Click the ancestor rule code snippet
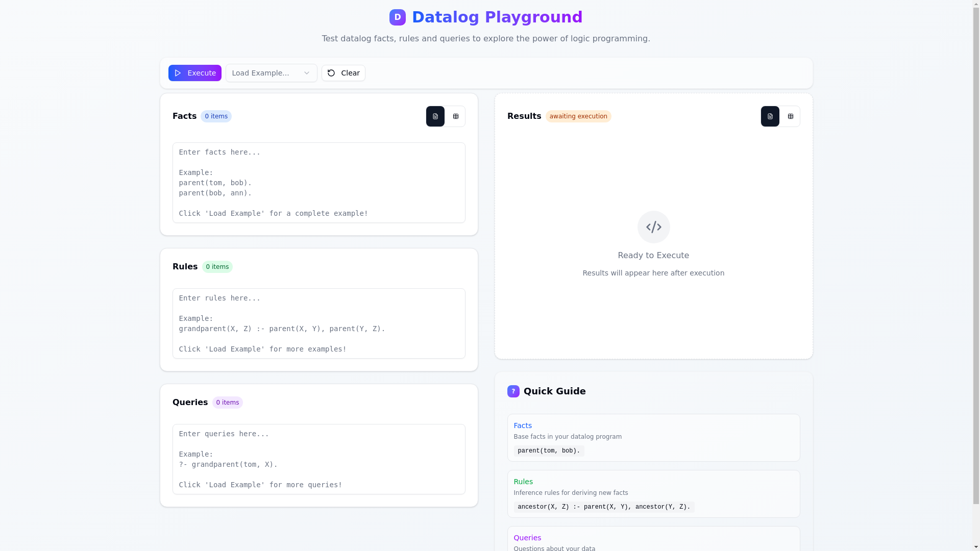The height and width of the screenshot is (551, 980). click(604, 507)
